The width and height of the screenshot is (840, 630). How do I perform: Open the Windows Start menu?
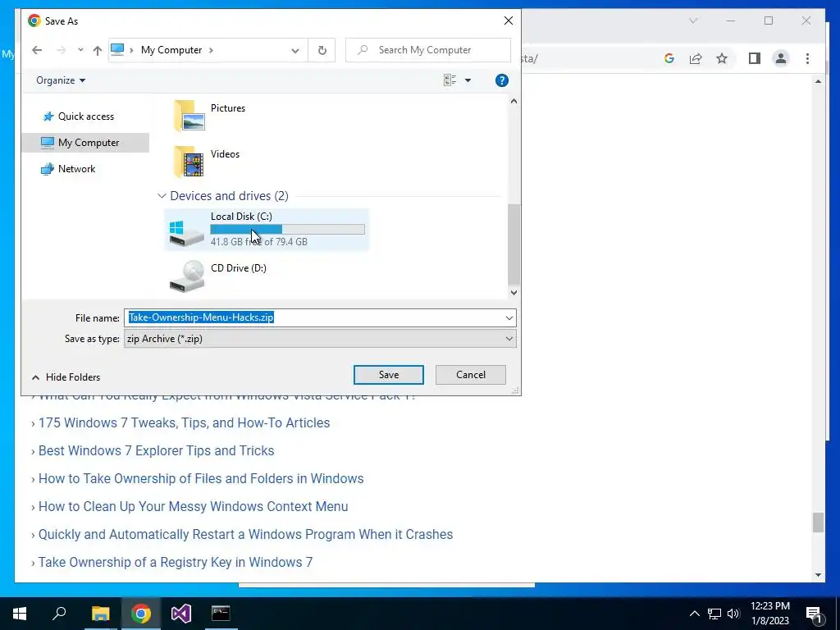pos(20,614)
